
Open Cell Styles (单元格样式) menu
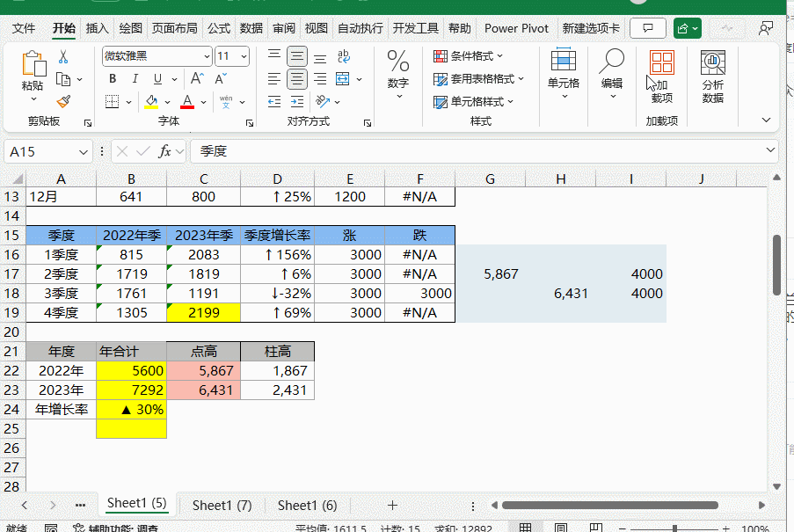coord(473,102)
